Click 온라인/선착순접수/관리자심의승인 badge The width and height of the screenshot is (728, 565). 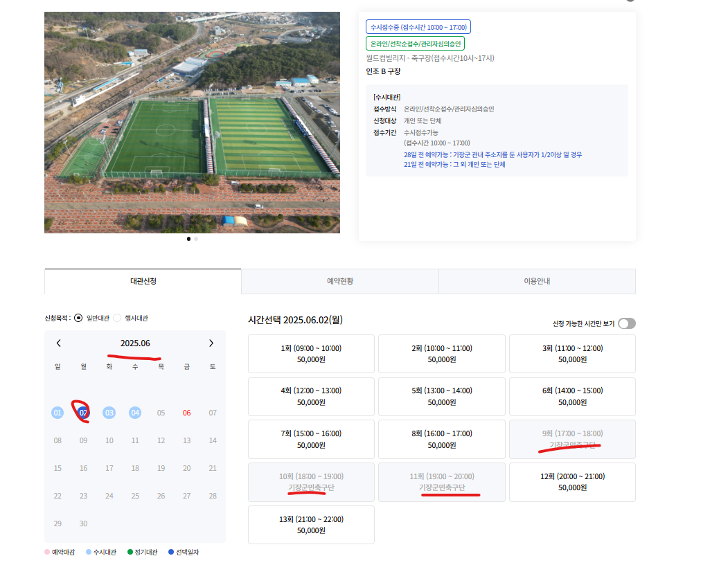point(415,44)
